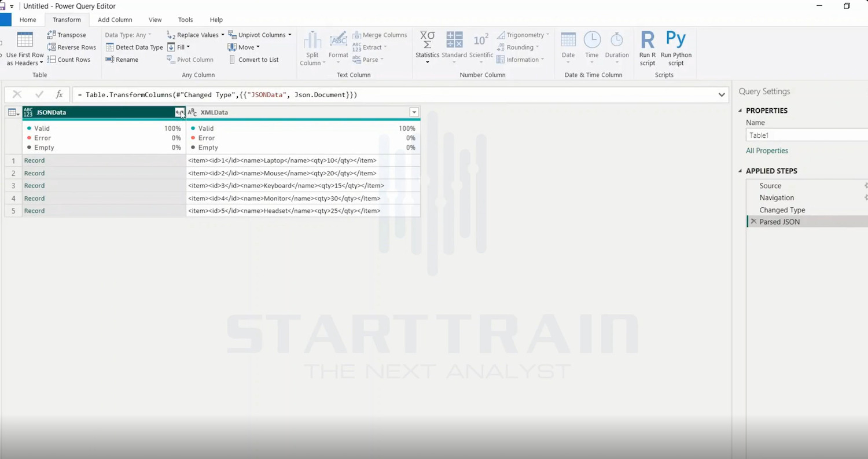
Task: Open the View tab
Action: (155, 20)
